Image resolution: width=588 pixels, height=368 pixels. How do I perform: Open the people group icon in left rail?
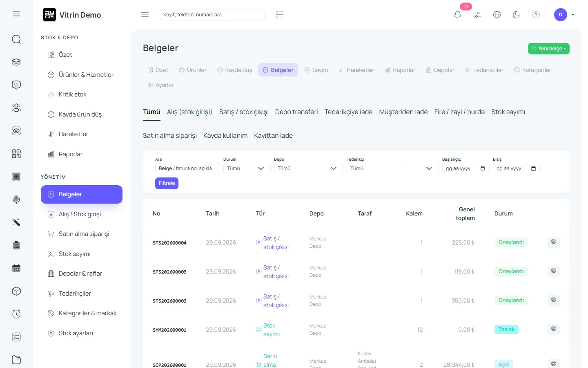(16, 108)
